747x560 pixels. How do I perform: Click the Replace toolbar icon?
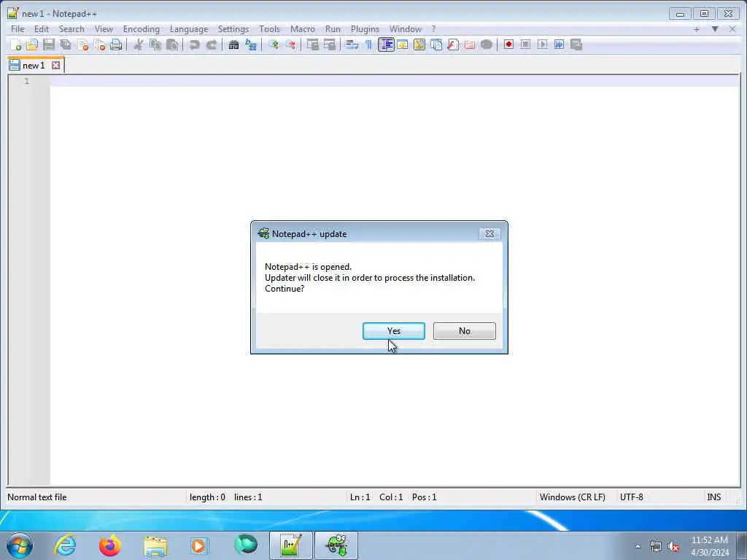[x=251, y=44]
